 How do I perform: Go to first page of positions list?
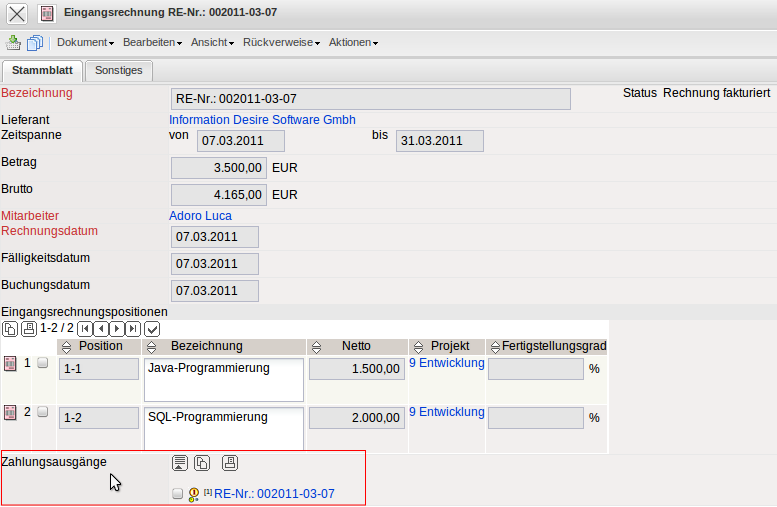click(85, 328)
